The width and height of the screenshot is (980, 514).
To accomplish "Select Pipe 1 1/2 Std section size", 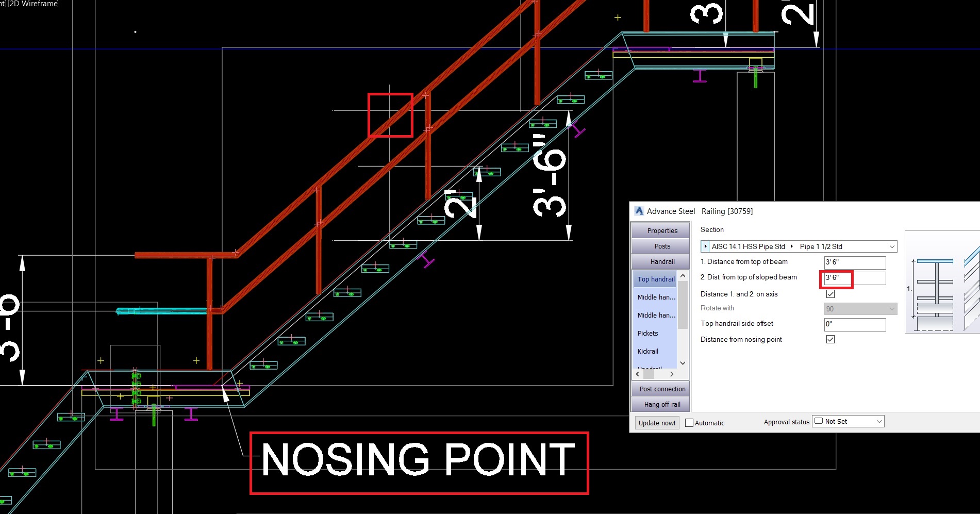I will pos(821,246).
